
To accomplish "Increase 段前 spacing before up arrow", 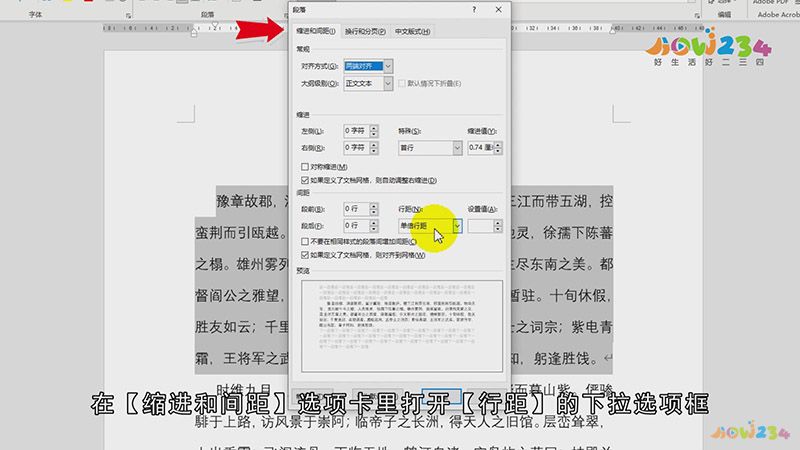I will (x=374, y=206).
